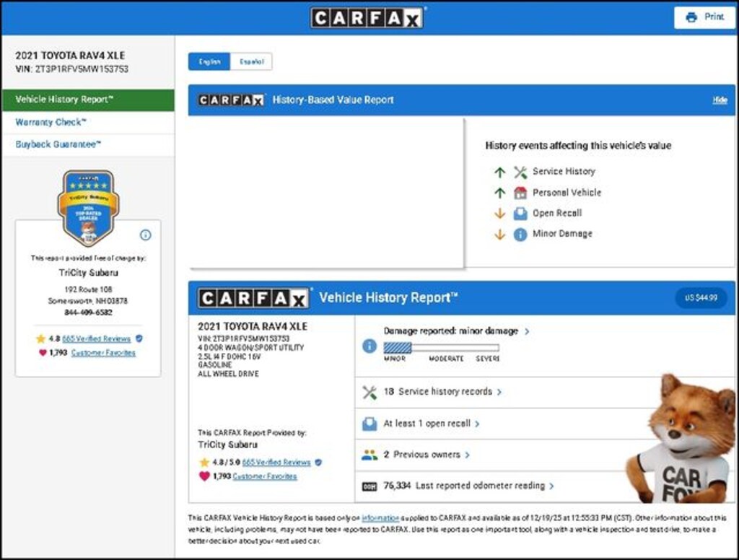
Task: Open 665 Verified Reviews link in sidebar
Action: (x=96, y=338)
